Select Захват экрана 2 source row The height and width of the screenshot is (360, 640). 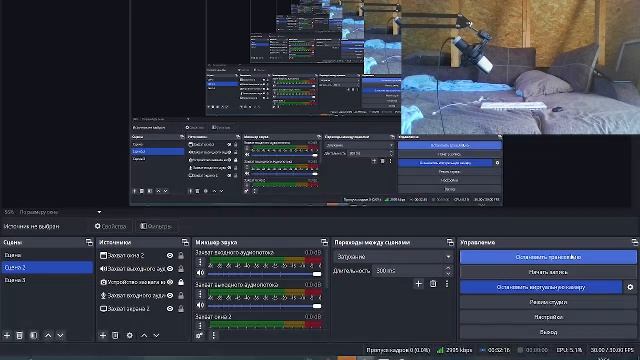[141, 309]
